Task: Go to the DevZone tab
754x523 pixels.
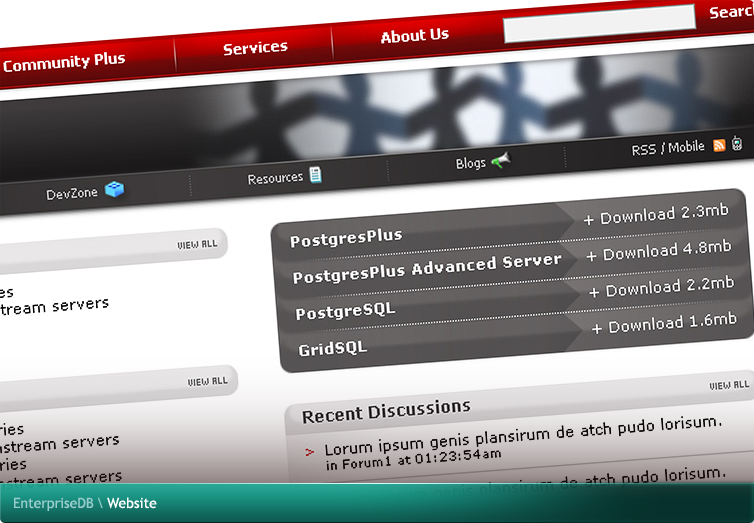Action: (x=72, y=194)
